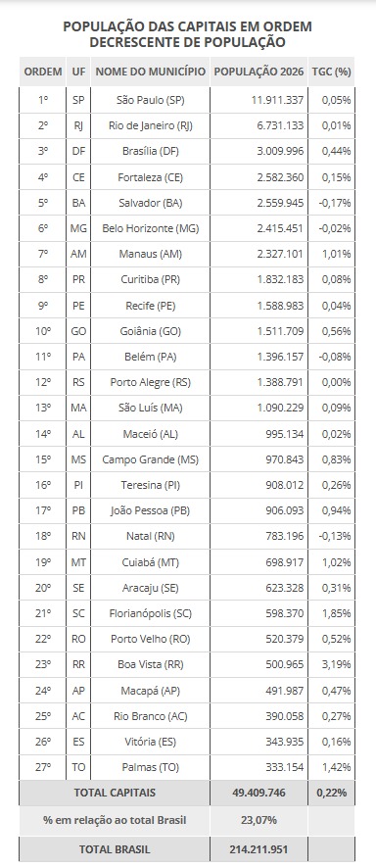376x868 pixels.
Task: Select the Fortaleza (CE) row name
Action: pyautogui.click(x=151, y=177)
